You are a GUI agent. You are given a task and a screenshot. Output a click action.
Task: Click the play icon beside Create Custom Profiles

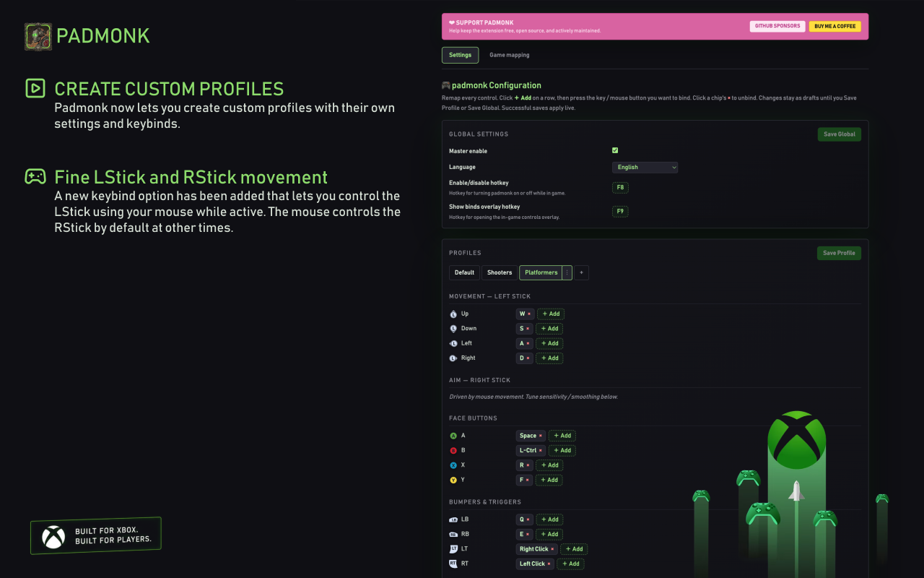[x=35, y=88]
